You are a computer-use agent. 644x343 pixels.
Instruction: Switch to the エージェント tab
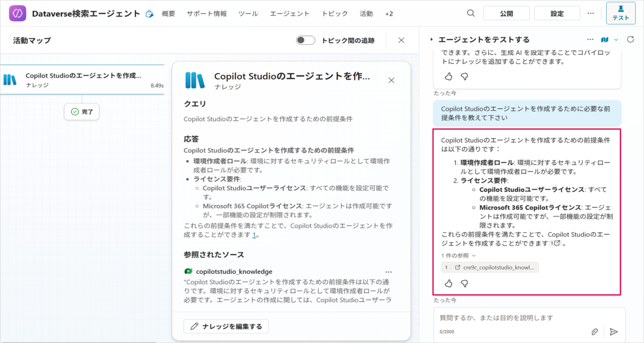[290, 14]
